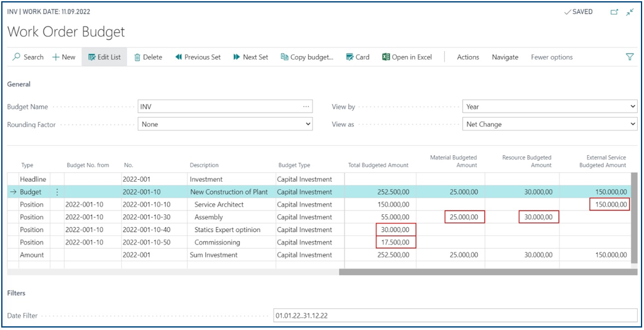
Task: Click 252.500,00 in the Amount row
Action: 393,255
